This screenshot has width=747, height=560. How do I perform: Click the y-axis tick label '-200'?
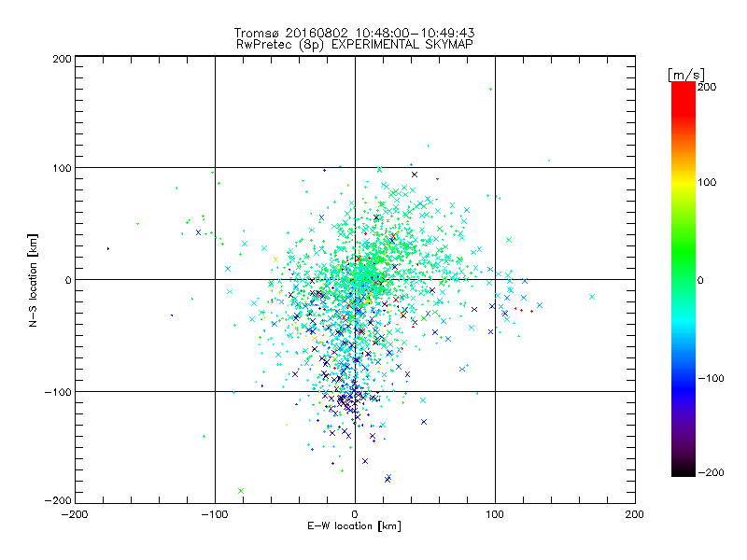tap(59, 500)
